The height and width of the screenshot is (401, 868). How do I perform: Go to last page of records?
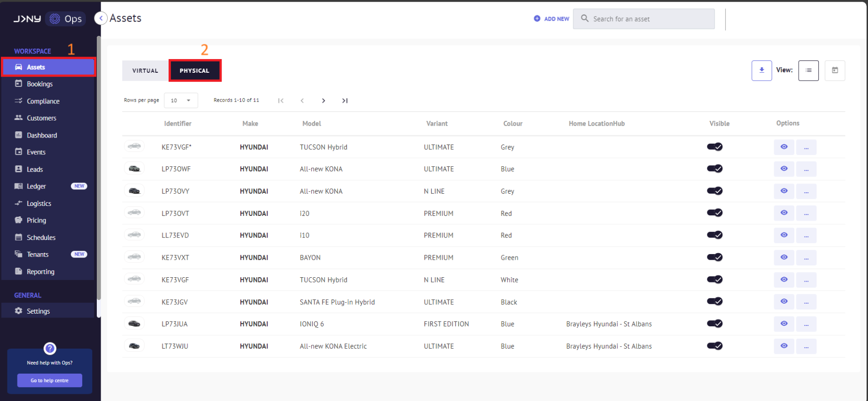345,101
